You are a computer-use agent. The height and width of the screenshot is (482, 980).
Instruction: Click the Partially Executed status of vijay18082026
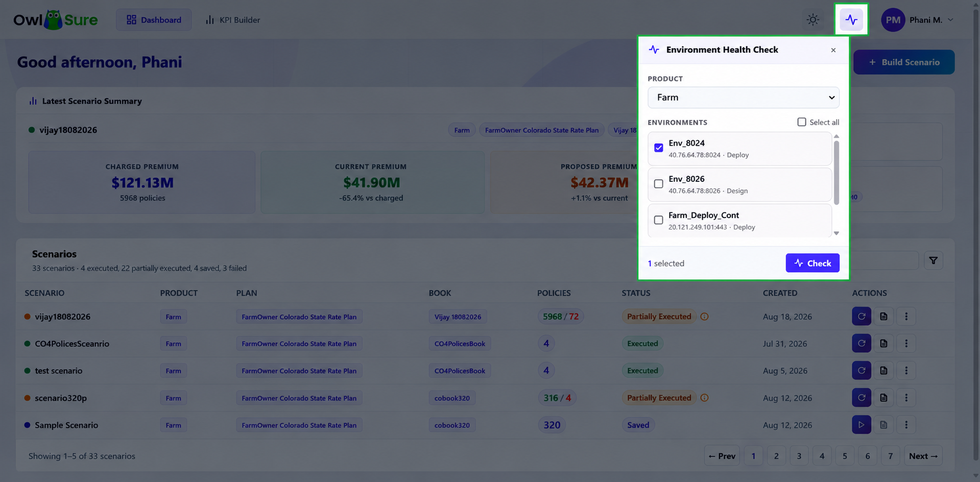[659, 317]
